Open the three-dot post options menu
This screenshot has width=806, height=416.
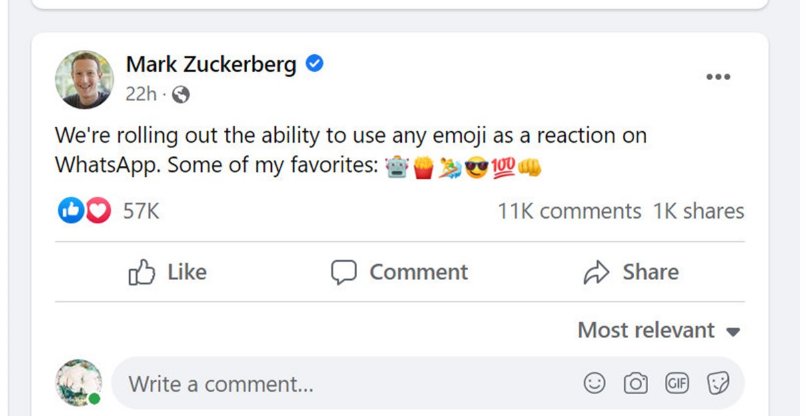718,77
